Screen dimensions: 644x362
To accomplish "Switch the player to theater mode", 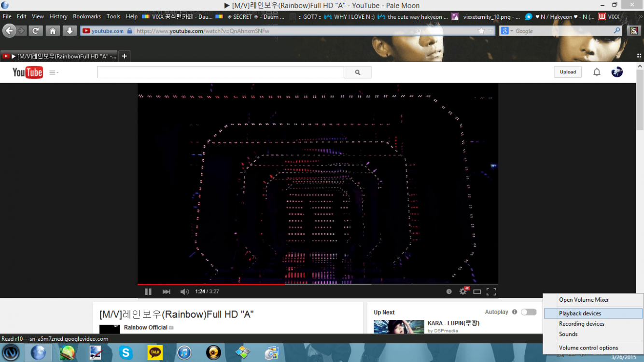I will (477, 291).
